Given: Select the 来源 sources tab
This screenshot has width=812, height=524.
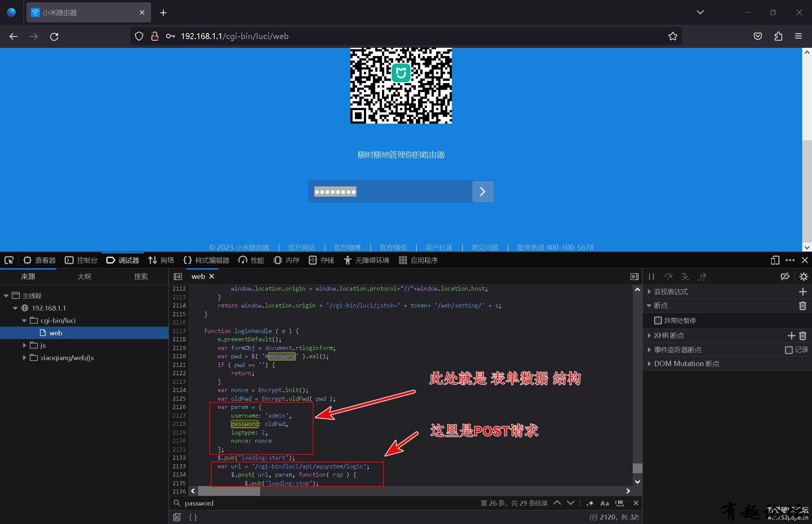Looking at the screenshot, I should coord(28,277).
